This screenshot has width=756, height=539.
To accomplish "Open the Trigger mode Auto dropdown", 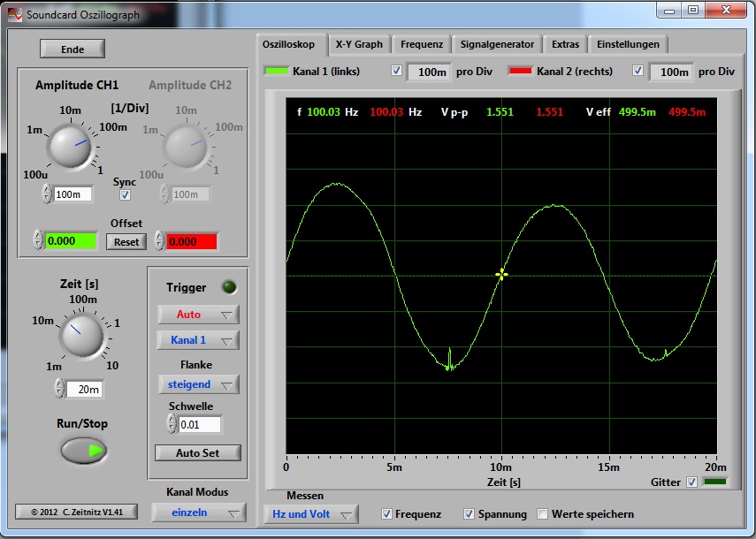I will tap(198, 315).
